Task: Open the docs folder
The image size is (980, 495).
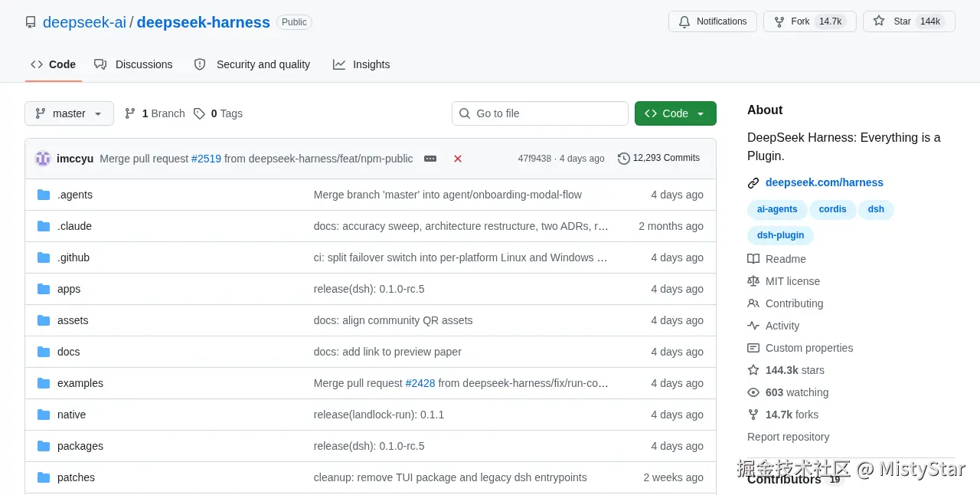Action: click(68, 352)
